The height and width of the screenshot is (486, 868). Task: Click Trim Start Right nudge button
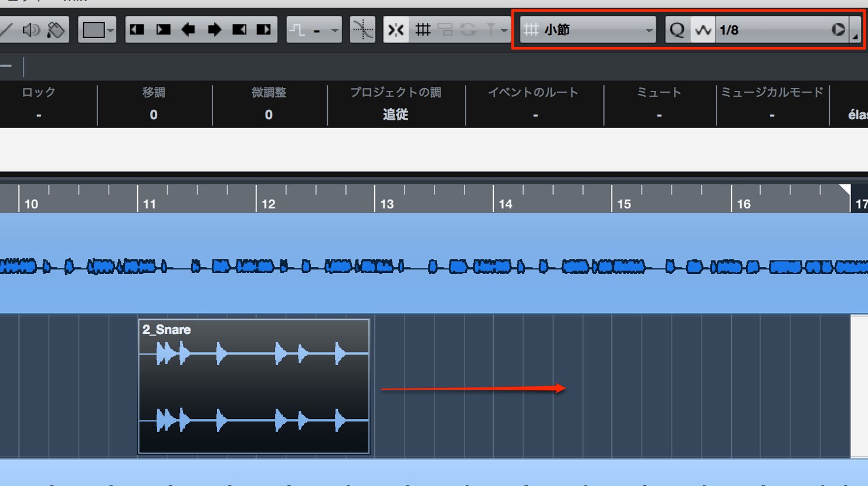coord(163,30)
